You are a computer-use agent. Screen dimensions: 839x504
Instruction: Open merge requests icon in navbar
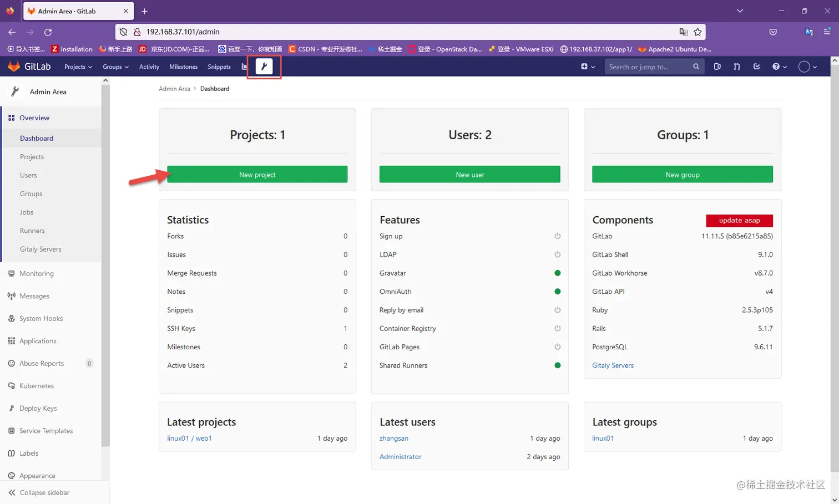737,67
